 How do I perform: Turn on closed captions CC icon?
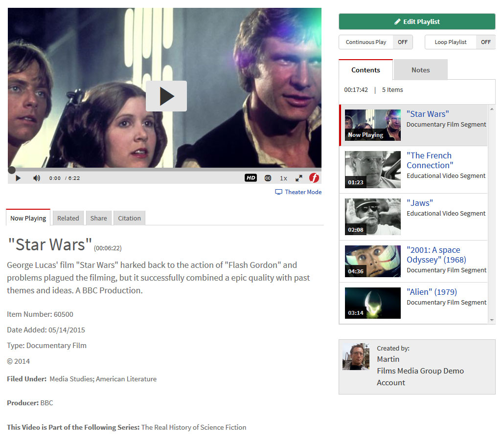point(268,178)
